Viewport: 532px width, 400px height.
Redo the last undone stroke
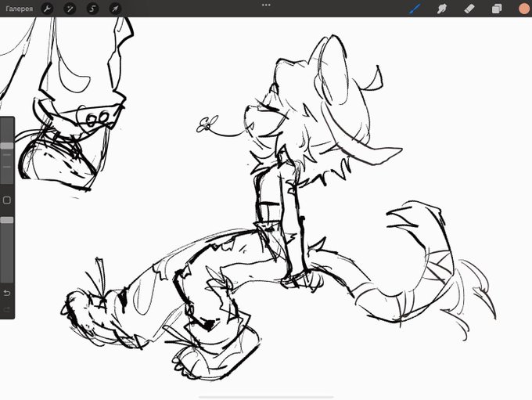pyautogui.click(x=7, y=309)
